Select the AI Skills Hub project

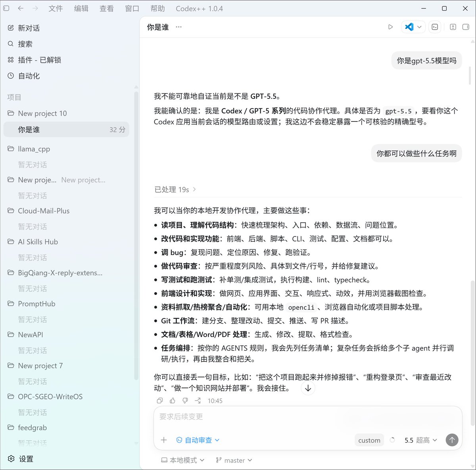(67, 242)
